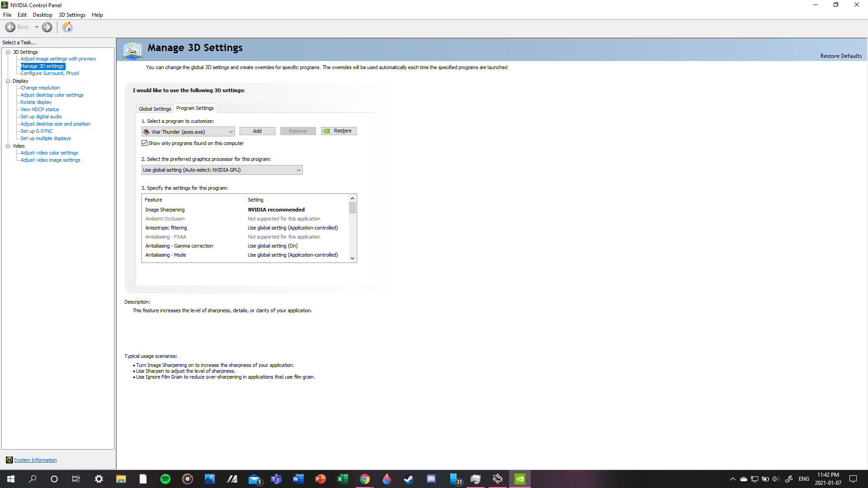Screen dimensions: 868x488
Task: Collapse the 3D Settings tree node
Action: 8,52
